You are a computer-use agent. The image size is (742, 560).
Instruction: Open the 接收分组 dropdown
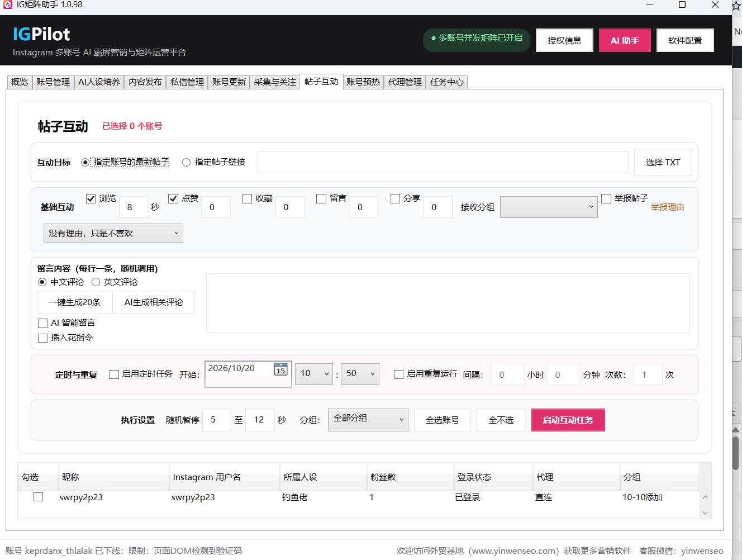(x=549, y=207)
